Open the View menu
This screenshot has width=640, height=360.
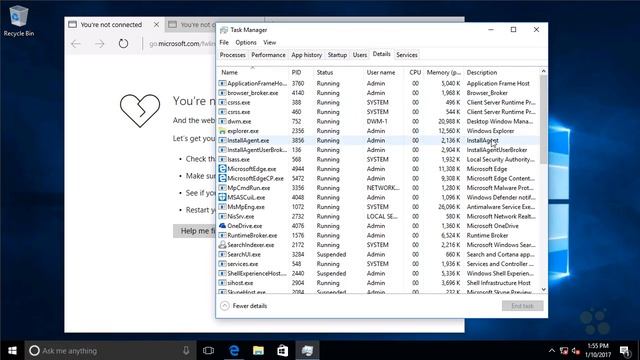click(x=269, y=42)
